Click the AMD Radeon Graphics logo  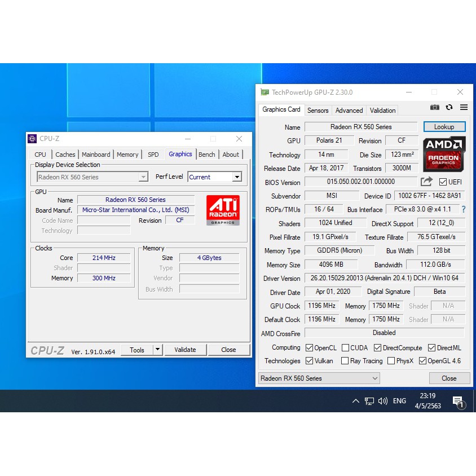[444, 153]
